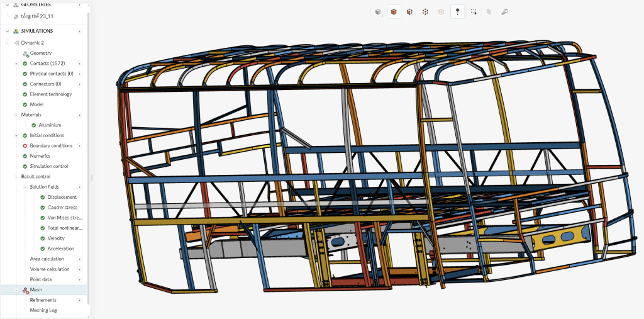Screen dimensions: 644x319
Task: Click the sidebar vertical scrollbar
Action: tap(89, 157)
